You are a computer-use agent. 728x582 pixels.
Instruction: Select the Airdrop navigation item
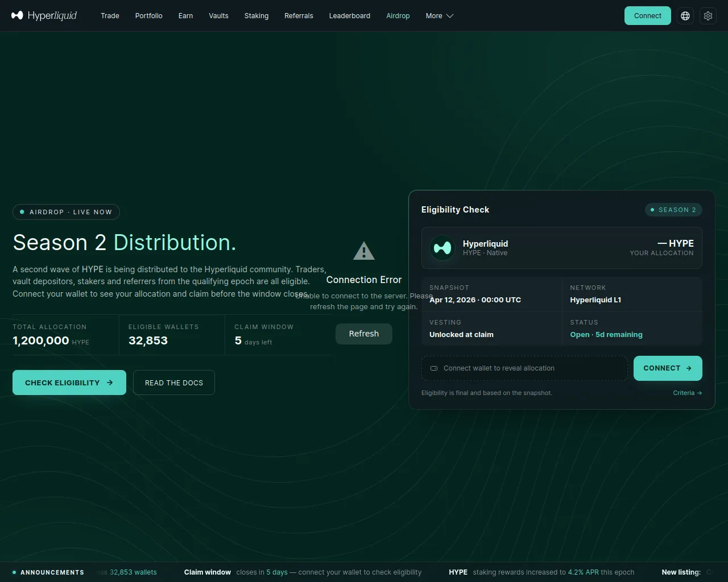click(398, 16)
